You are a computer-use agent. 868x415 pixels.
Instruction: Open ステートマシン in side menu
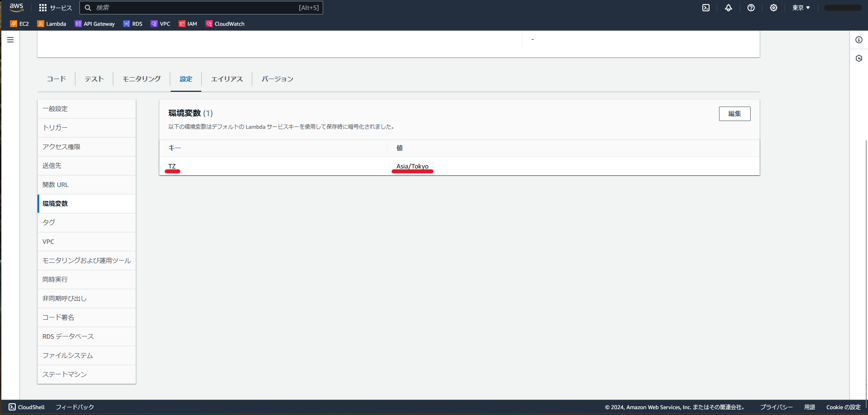point(87,374)
